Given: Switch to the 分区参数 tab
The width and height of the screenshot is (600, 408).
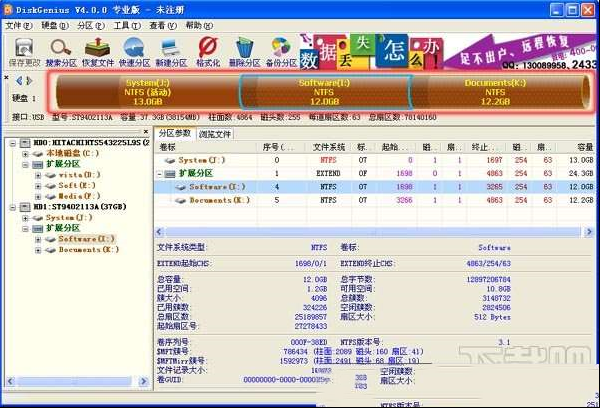Looking at the screenshot, I should (x=175, y=133).
